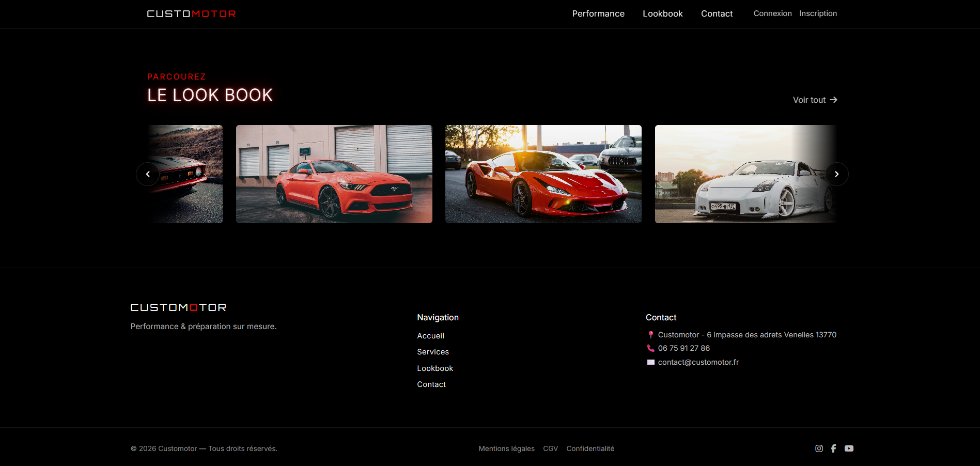Viewport: 980px width, 466px height.
Task: Click the Customotor address text
Action: [747, 335]
